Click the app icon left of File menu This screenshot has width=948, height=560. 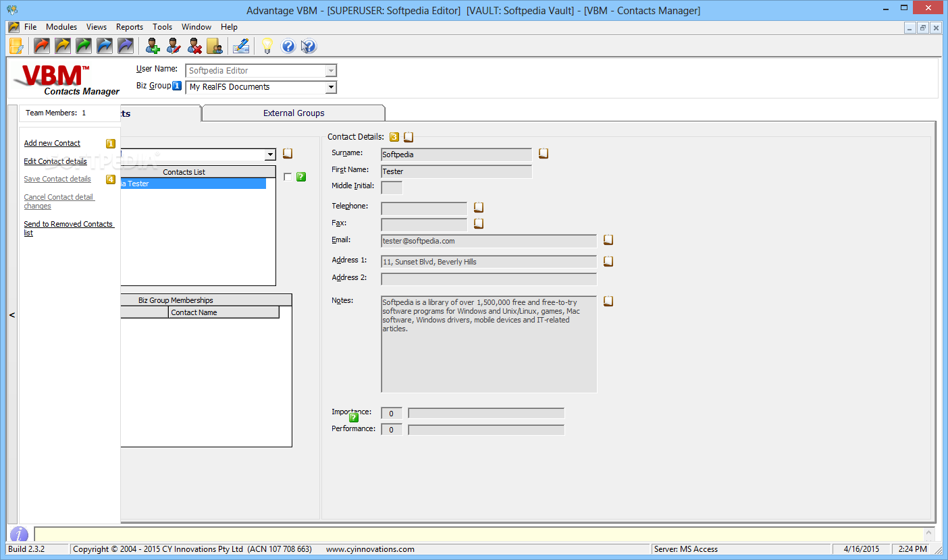coord(14,27)
